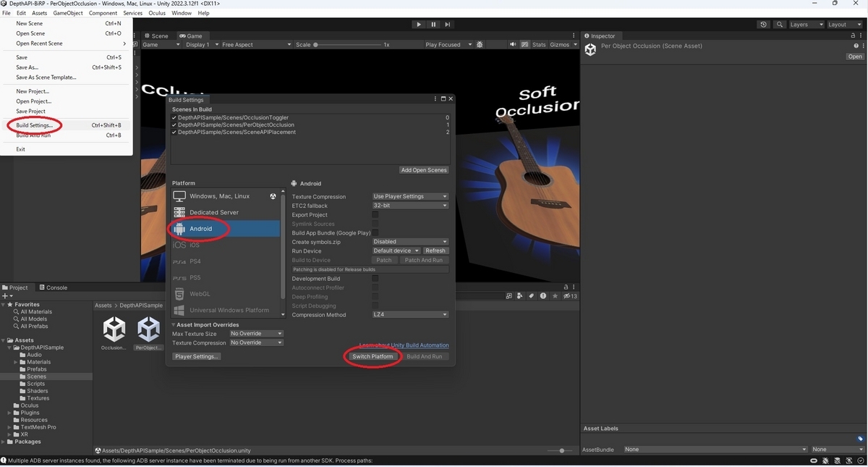Click the Switch Platform button
The width and height of the screenshot is (868, 467).
point(372,356)
